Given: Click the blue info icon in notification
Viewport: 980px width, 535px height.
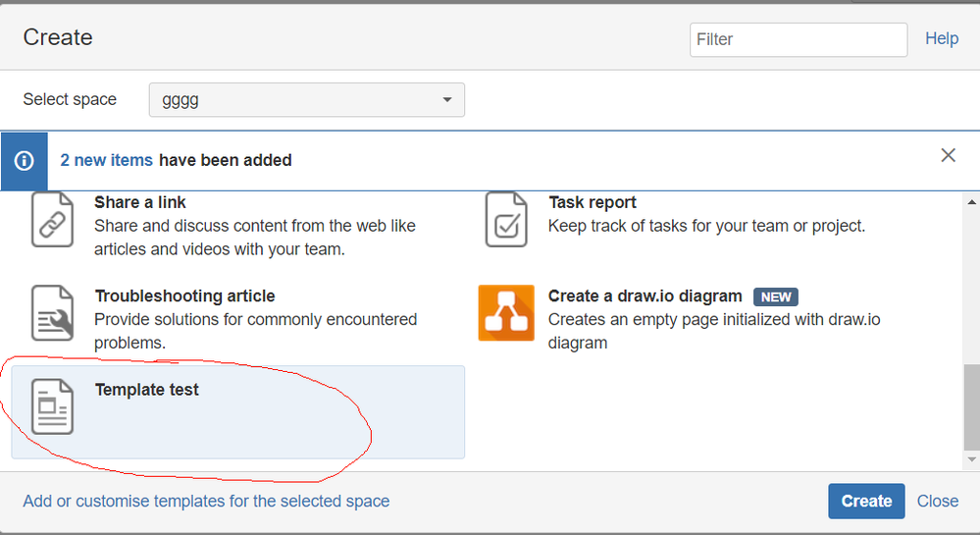Looking at the screenshot, I should 25,161.
